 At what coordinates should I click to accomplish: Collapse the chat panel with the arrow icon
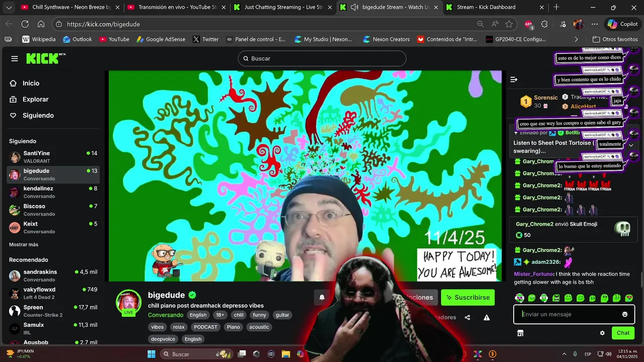point(514,79)
